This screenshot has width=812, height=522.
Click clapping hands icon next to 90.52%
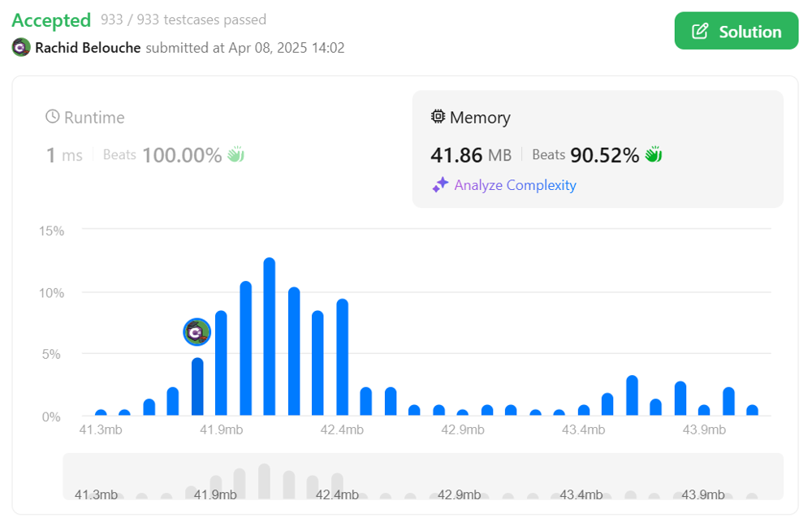[654, 154]
